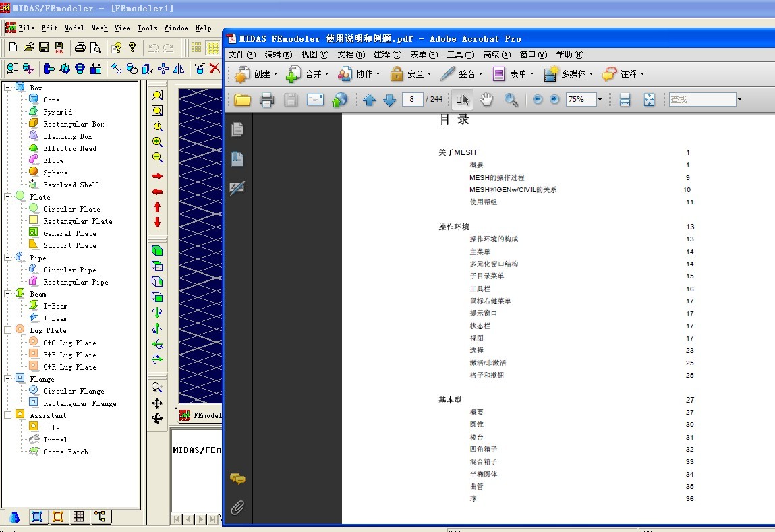
Task: Click the Print Preview icon in FEmodeler toolbar
Action: click(x=96, y=47)
